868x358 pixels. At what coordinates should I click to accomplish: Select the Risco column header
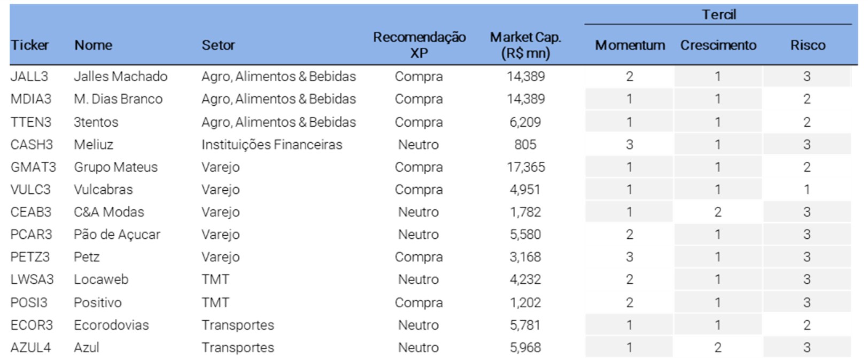coord(807,45)
